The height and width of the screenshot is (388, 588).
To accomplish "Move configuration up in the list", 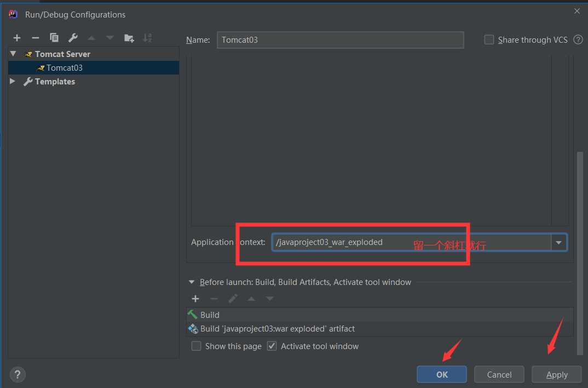I will (x=91, y=38).
